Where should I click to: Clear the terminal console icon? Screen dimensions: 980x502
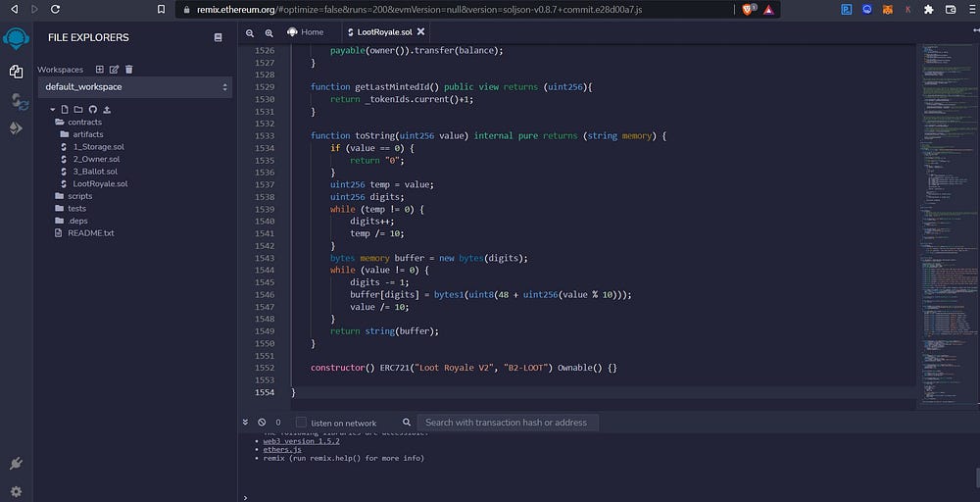262,422
